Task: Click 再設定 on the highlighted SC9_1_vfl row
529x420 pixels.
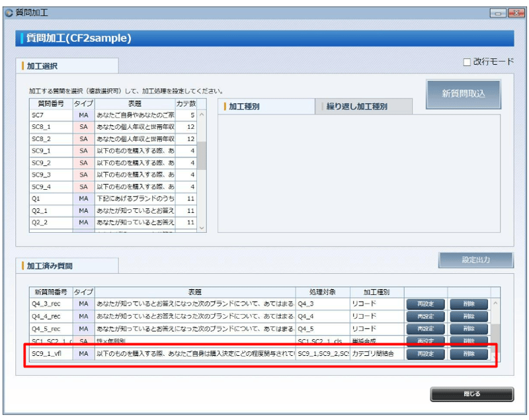Action: tap(427, 353)
